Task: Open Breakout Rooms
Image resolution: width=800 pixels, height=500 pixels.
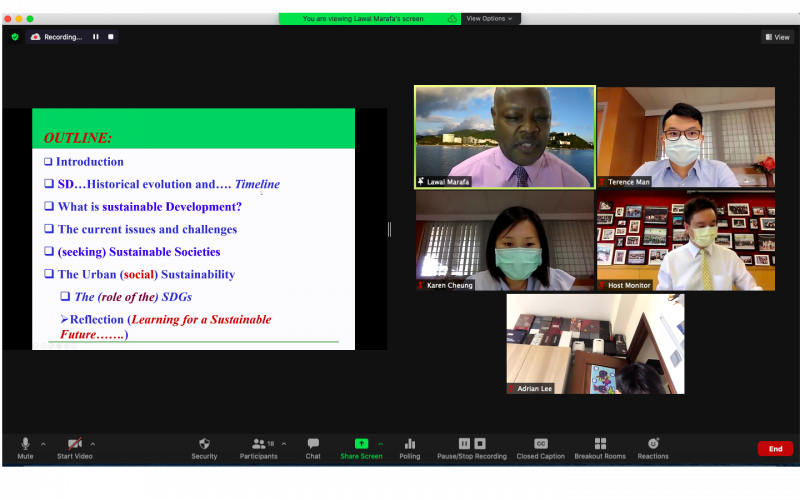Action: click(600, 448)
